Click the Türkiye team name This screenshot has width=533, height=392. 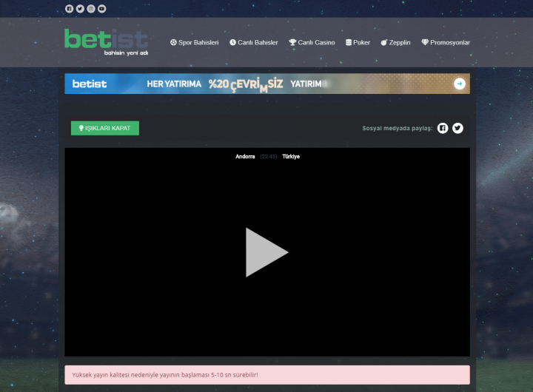291,157
